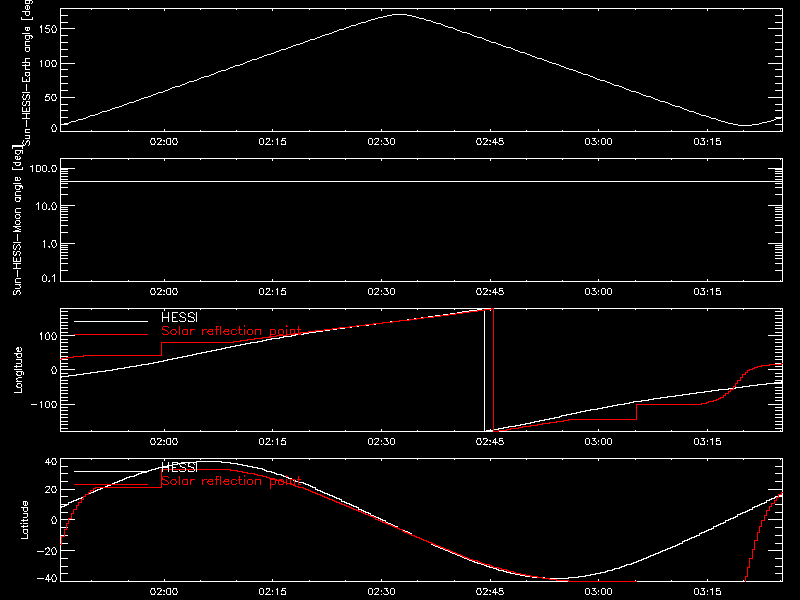
Task: Select 02:30 label under the Sun-HESSI-Earth plot
Action: (x=381, y=142)
